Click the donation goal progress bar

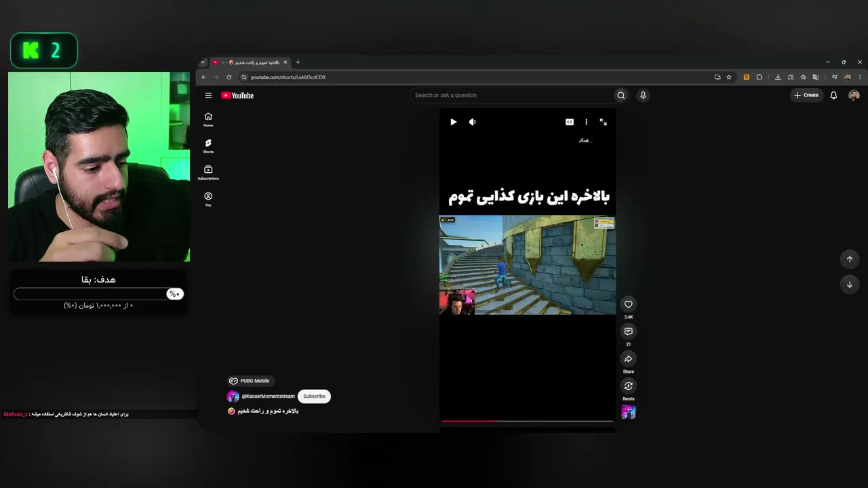(x=99, y=293)
